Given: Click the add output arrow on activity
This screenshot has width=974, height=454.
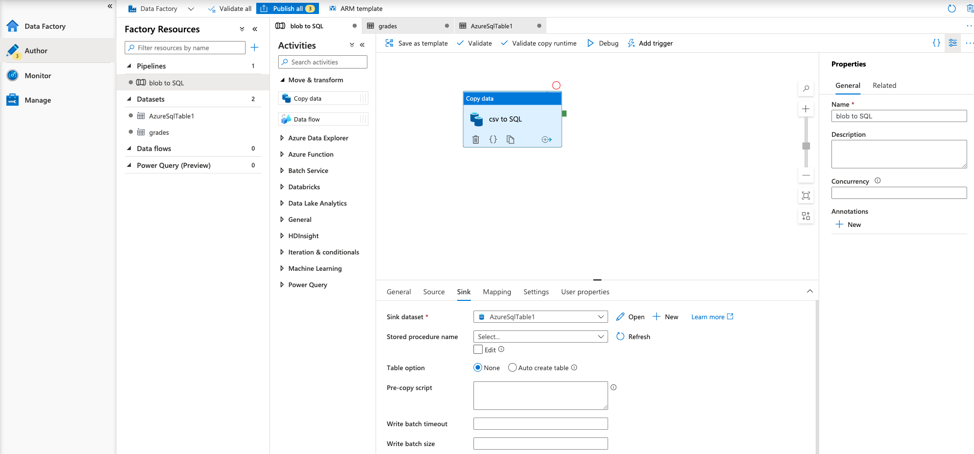Looking at the screenshot, I should (546, 140).
